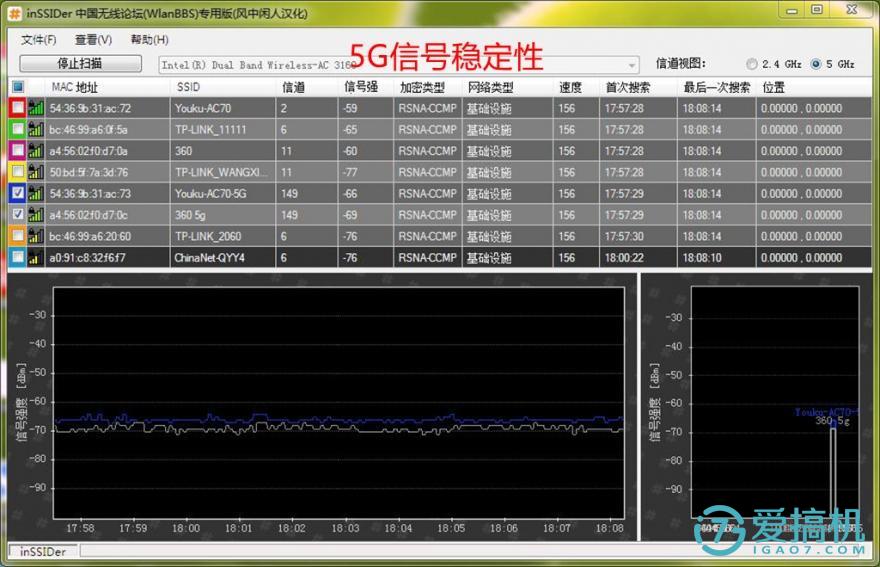
Task: Click last-seen time 18:08:10
Action: point(702,258)
